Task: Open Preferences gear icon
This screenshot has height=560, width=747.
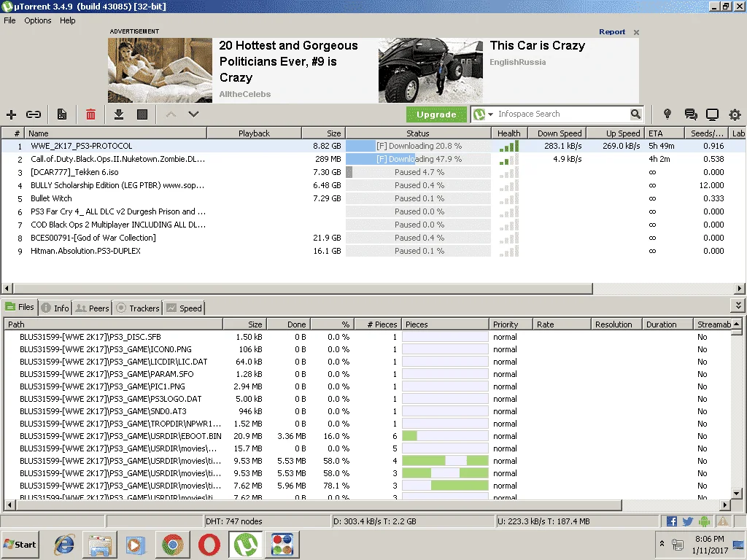Action: [x=735, y=114]
